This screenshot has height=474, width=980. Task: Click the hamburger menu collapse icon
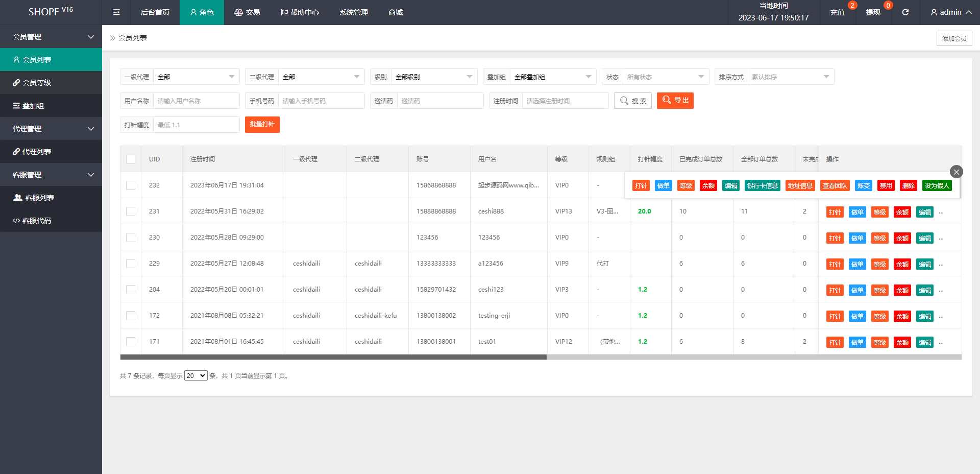coord(116,12)
